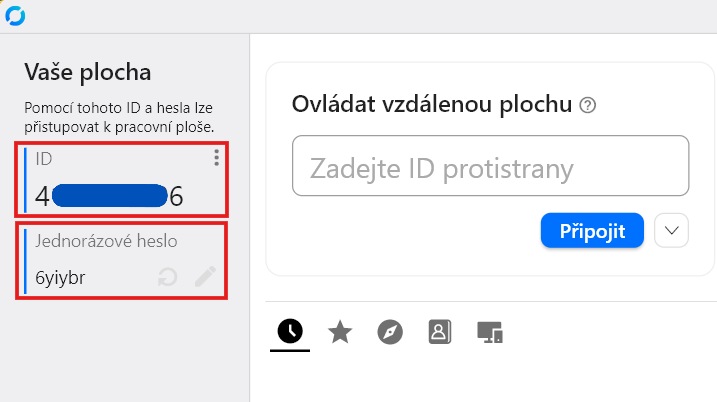717x402 pixels.
Task: Click the partially hidden ID number
Action: pos(110,196)
